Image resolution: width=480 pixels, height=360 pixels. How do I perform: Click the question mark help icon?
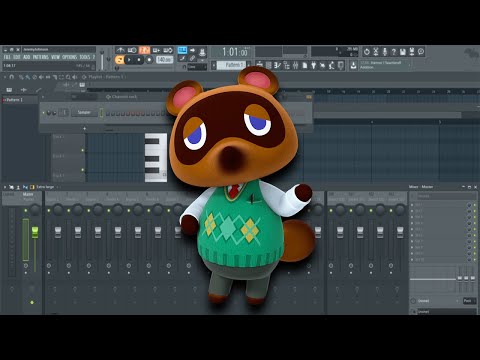click(394, 52)
